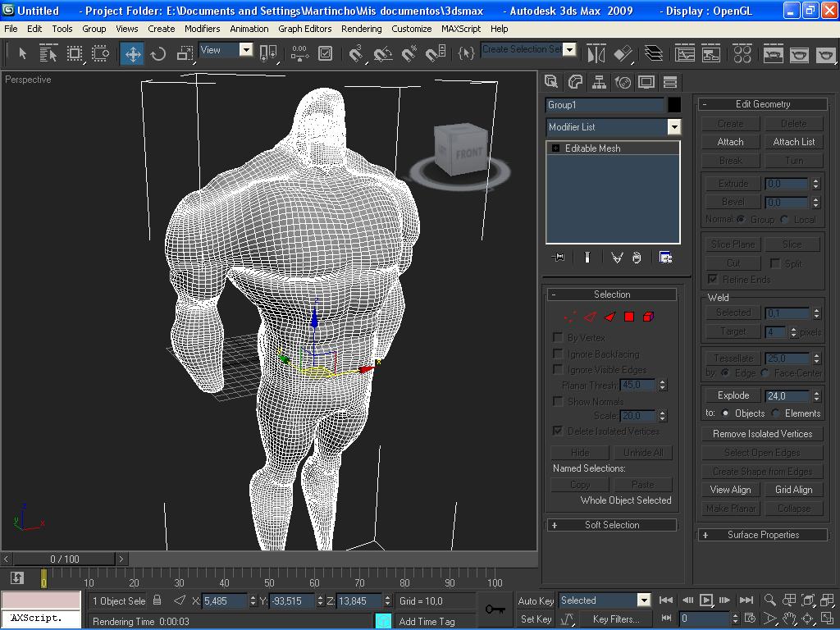The image size is (840, 630).
Task: Click the Explode button
Action: (733, 395)
